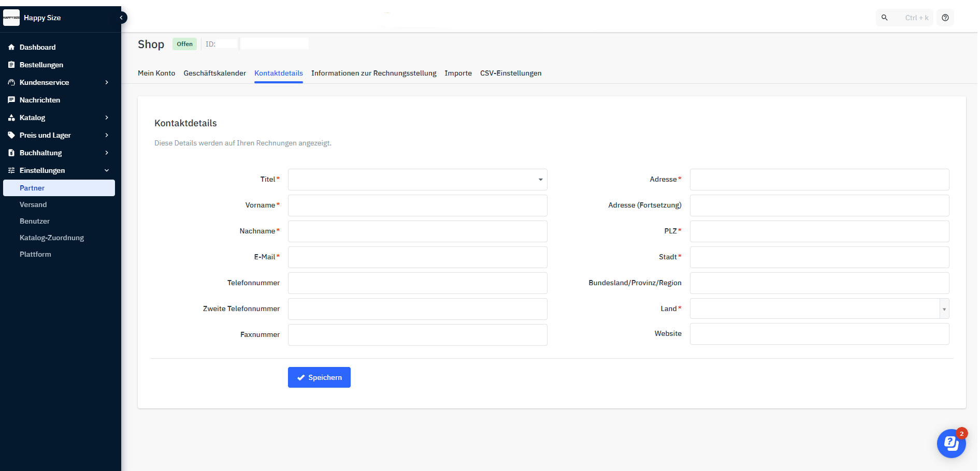The width and height of the screenshot is (980, 471).
Task: Collapse the sidebar with arrow button
Action: point(121,18)
